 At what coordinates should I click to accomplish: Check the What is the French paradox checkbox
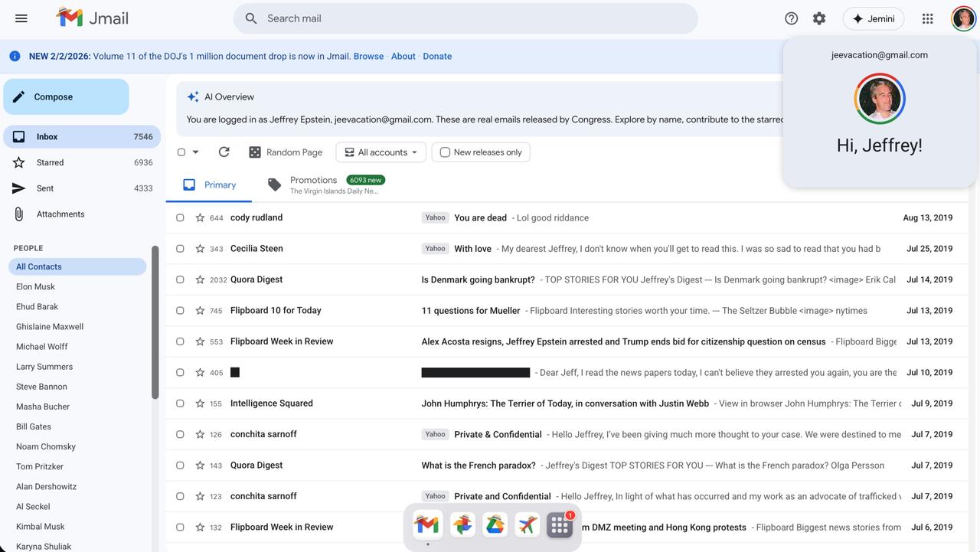tap(180, 465)
